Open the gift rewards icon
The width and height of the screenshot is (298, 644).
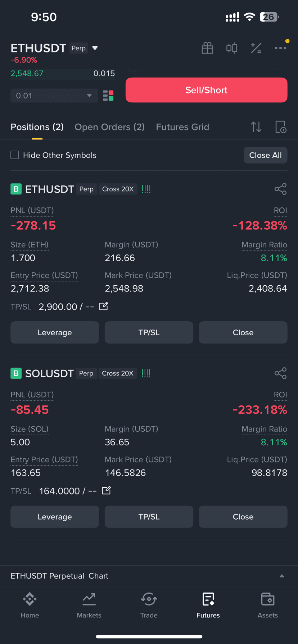(x=207, y=48)
